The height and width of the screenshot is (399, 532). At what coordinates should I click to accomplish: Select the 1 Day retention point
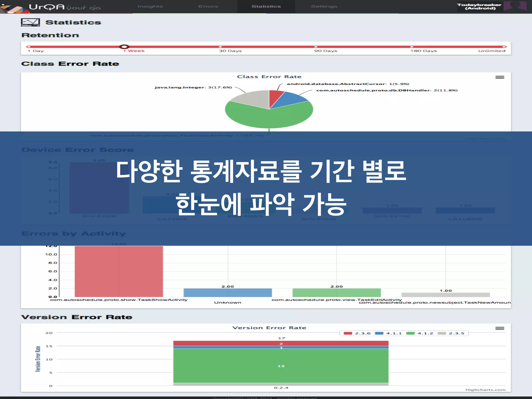pos(29,47)
